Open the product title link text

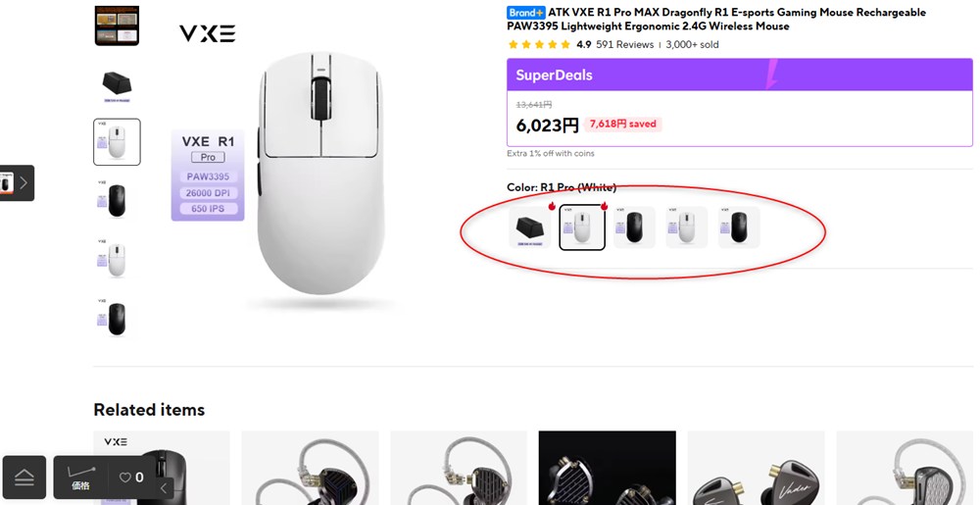point(735,20)
